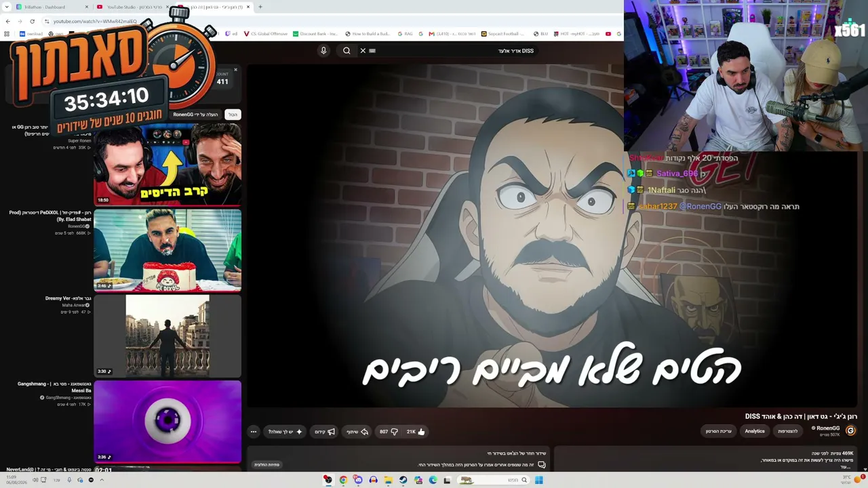Screen dimensions: 868x488
Task: Open the 18:50 suggested video thumbnail
Action: 167,164
